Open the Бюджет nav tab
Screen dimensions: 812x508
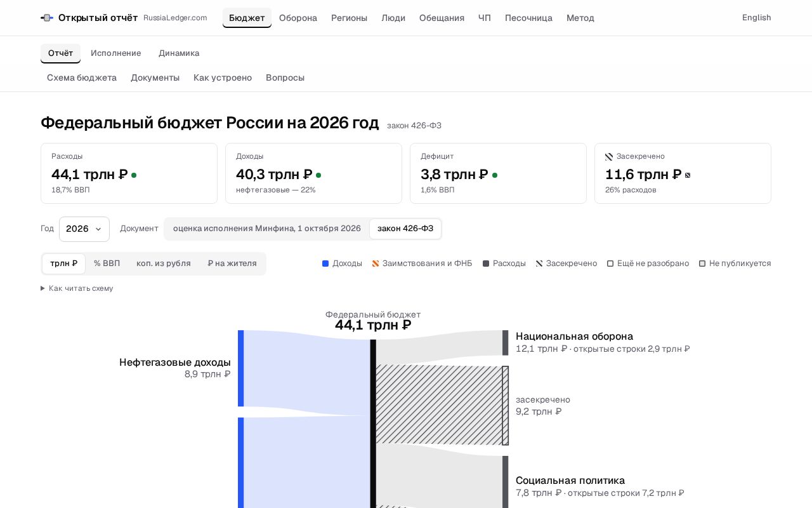pos(247,18)
